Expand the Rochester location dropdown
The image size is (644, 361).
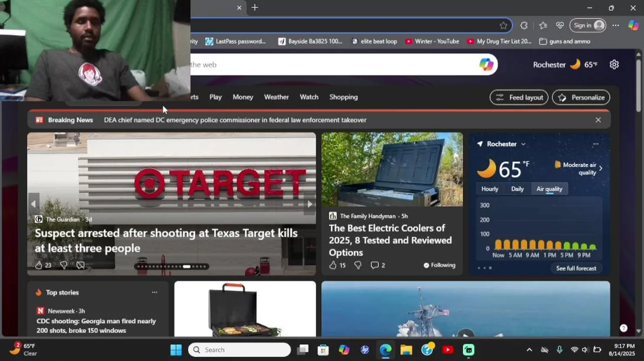coord(523,144)
